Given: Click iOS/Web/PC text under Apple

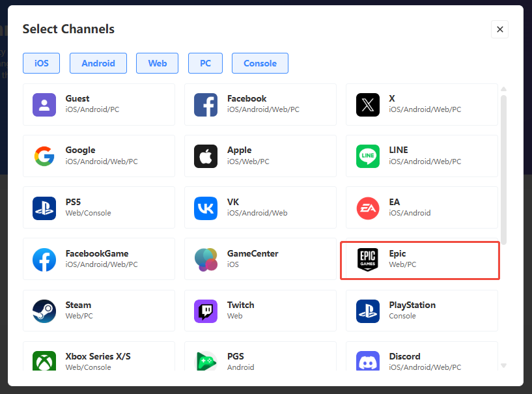Looking at the screenshot, I should pyautogui.click(x=248, y=162).
